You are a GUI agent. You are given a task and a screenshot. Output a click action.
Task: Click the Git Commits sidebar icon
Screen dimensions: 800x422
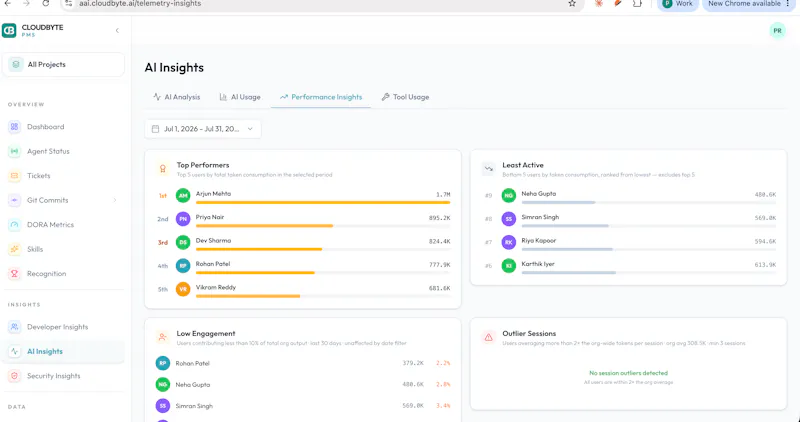click(x=14, y=200)
